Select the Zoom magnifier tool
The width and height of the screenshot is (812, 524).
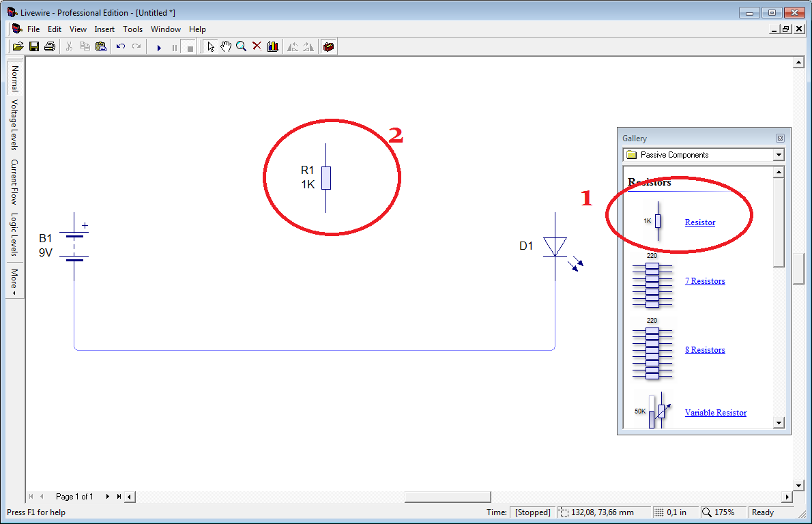click(241, 46)
